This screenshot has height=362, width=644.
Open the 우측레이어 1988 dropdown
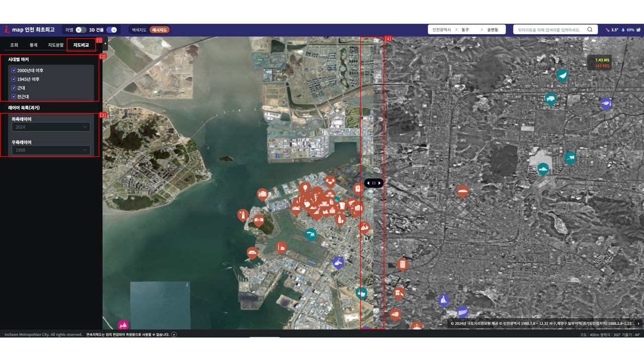click(x=51, y=150)
